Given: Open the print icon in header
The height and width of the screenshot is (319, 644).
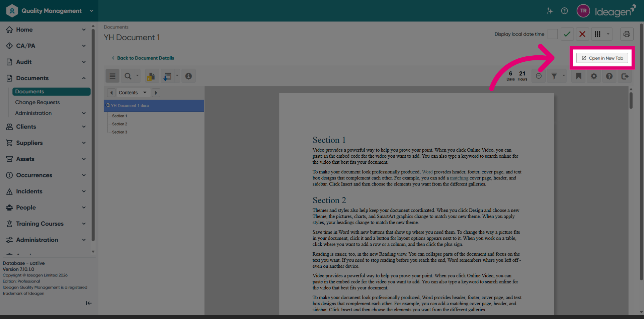Looking at the screenshot, I should pos(627,34).
